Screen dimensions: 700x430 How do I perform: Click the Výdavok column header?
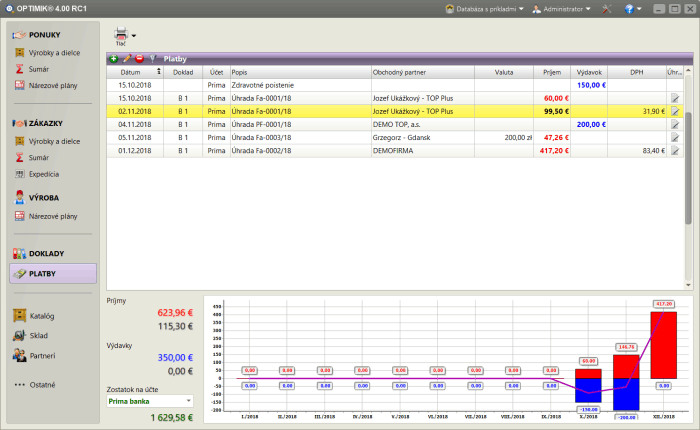589,72
